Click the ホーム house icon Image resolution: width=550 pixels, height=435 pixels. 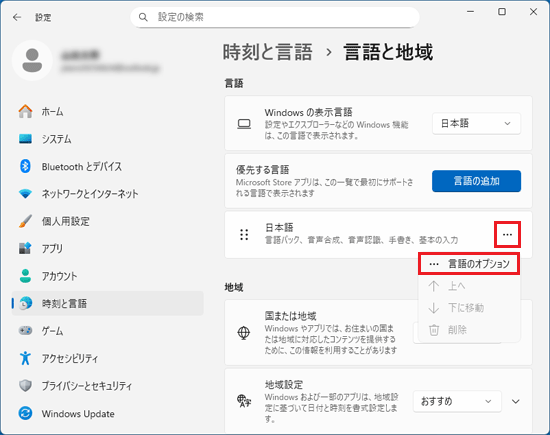click(25, 112)
